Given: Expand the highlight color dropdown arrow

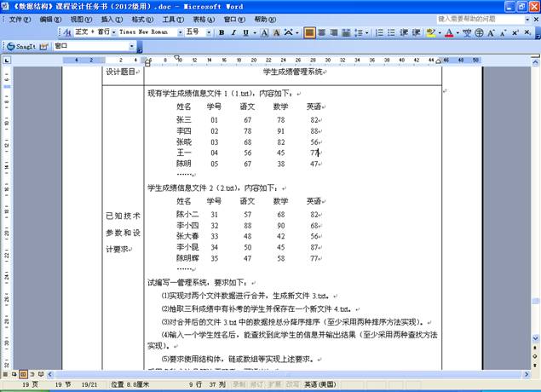Looking at the screenshot, I should (x=440, y=32).
